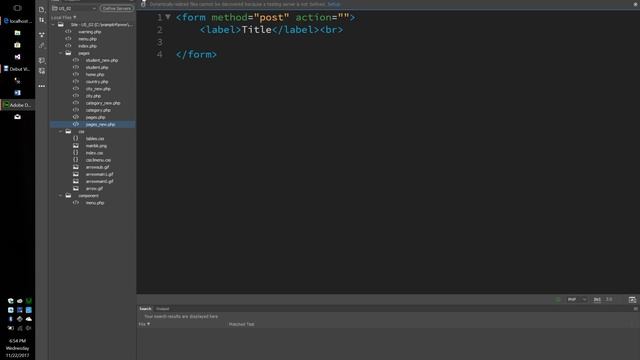This screenshot has width=640, height=360.
Task: Switch to the Debut Video taskbar item
Action: pos(17,69)
